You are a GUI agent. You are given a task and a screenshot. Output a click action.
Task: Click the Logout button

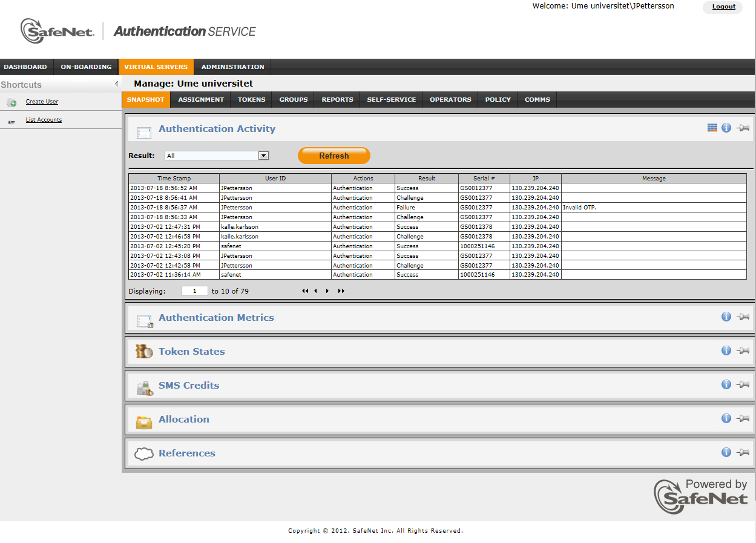pos(723,7)
